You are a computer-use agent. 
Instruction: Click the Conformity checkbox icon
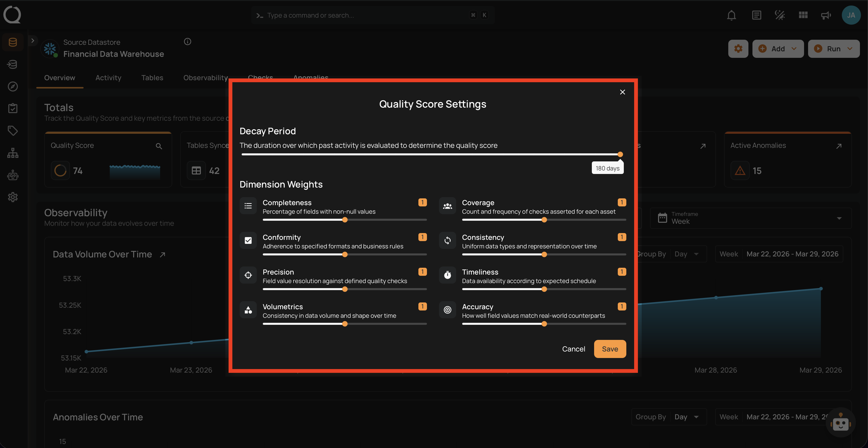[248, 240]
